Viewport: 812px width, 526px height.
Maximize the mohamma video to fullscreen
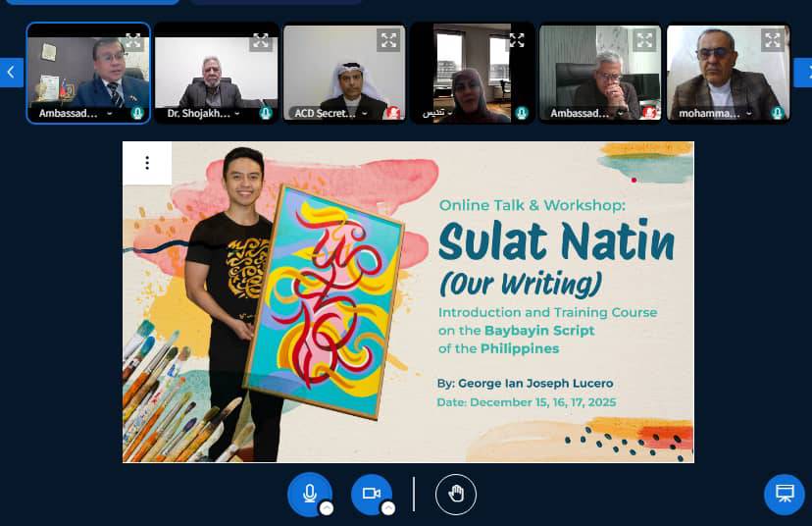click(773, 41)
